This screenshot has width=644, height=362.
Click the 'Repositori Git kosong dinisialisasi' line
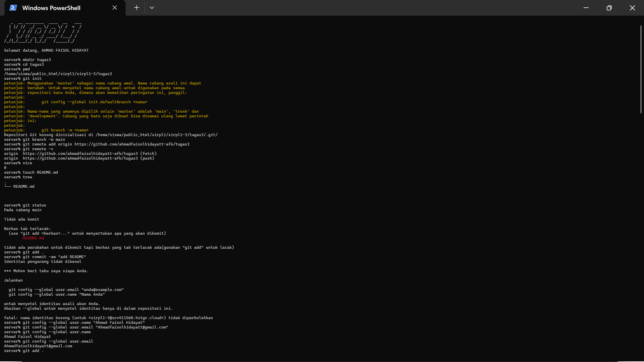point(111,135)
